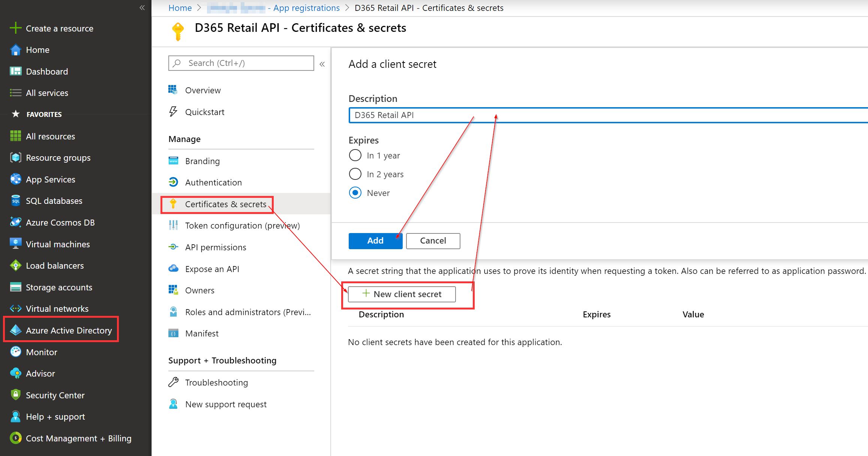Collapse the app registration menu panel

[x=322, y=64]
